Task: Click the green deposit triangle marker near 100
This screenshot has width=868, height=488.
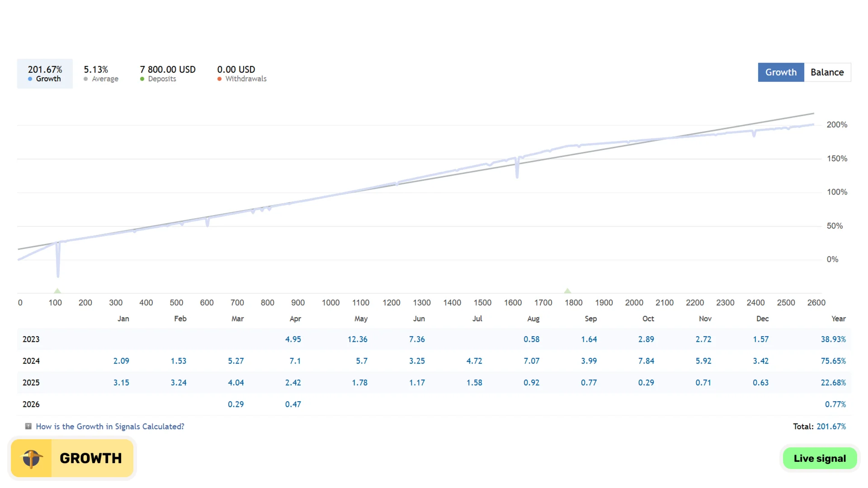Action: [x=57, y=291]
